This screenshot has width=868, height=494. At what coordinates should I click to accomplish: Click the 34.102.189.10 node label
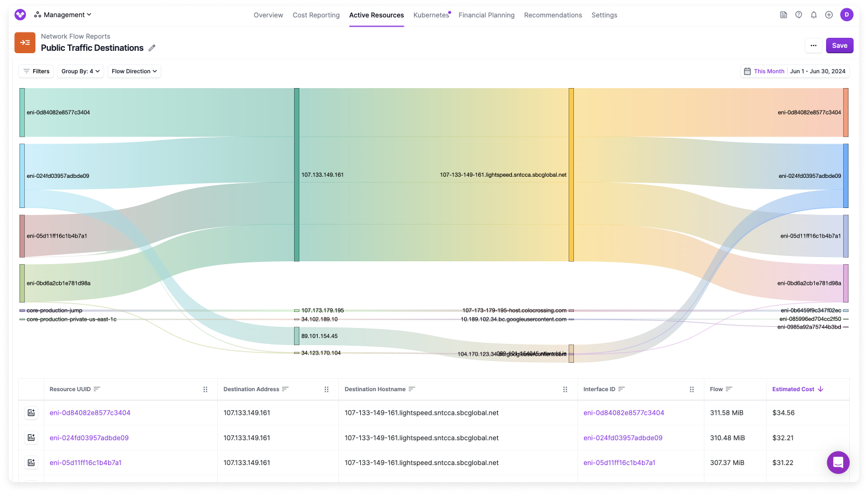319,319
